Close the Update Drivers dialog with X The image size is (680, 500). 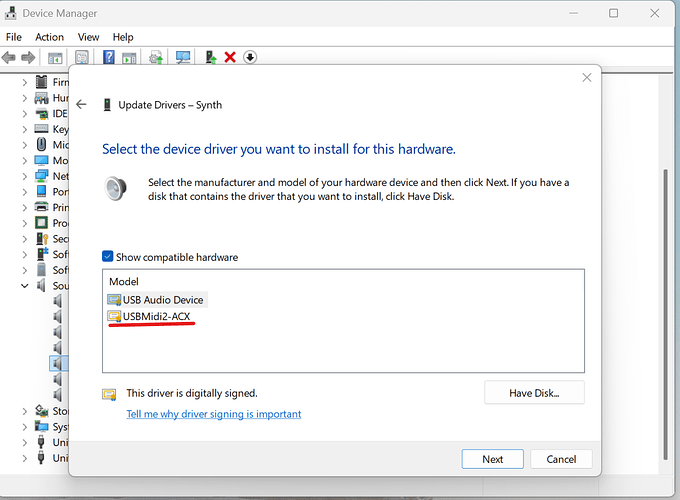coord(585,77)
